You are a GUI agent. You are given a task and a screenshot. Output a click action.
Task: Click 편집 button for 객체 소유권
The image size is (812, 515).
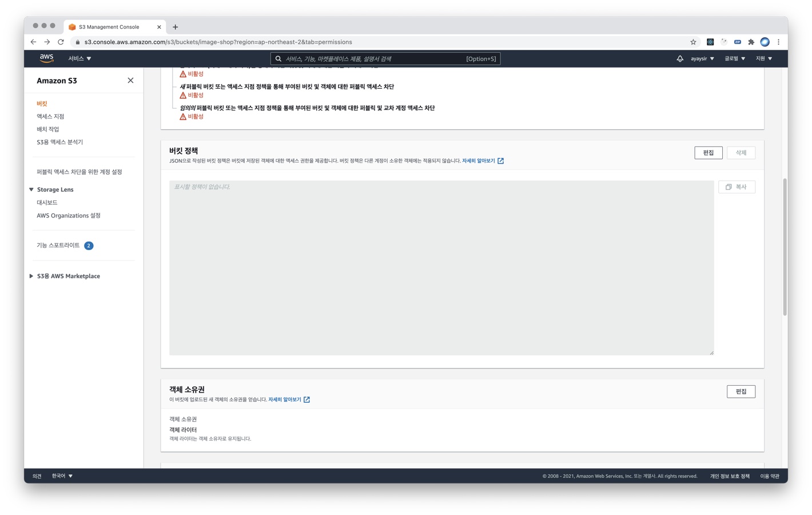pyautogui.click(x=741, y=391)
